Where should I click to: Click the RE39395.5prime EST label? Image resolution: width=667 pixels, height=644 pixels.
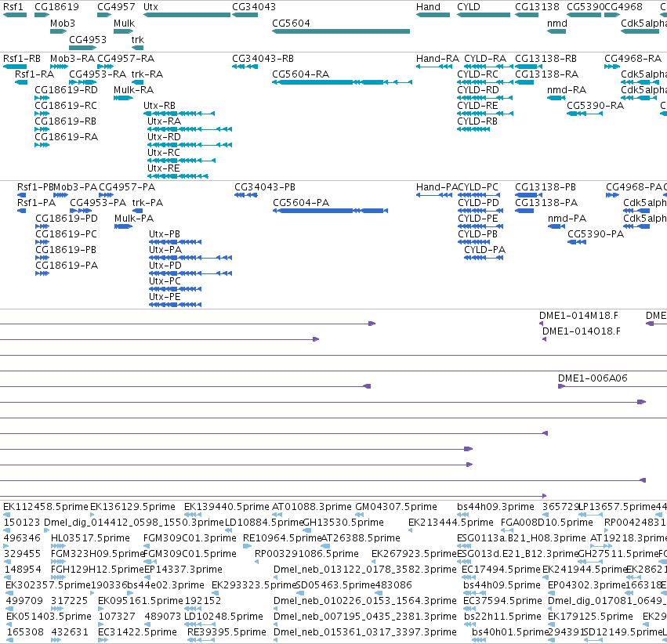pos(227,632)
